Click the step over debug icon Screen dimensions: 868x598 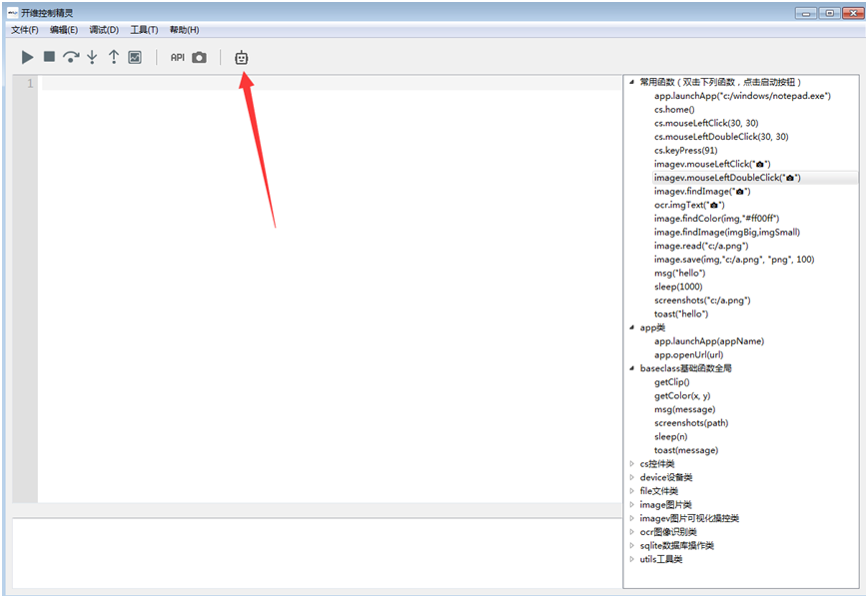[x=71, y=57]
